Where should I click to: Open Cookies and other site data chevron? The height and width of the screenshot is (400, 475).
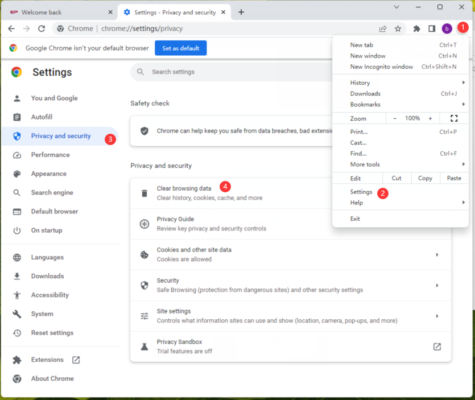coord(437,255)
